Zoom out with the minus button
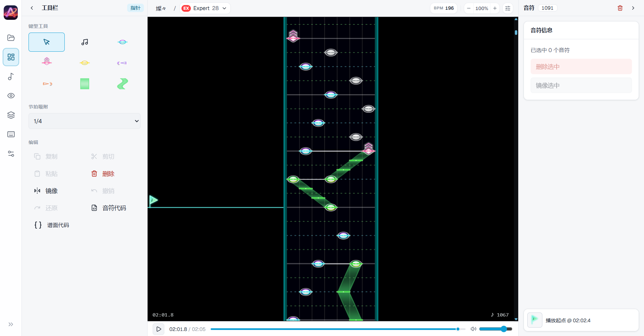 [x=469, y=8]
